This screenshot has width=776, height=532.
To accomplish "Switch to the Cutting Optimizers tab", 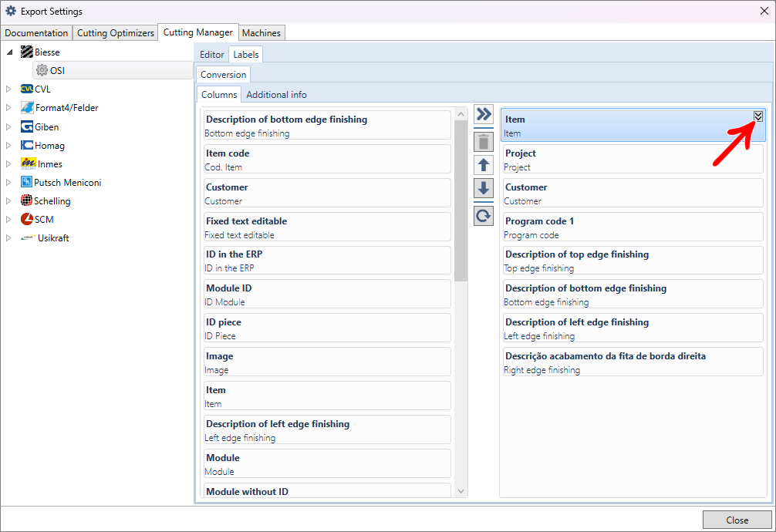I will click(x=115, y=32).
